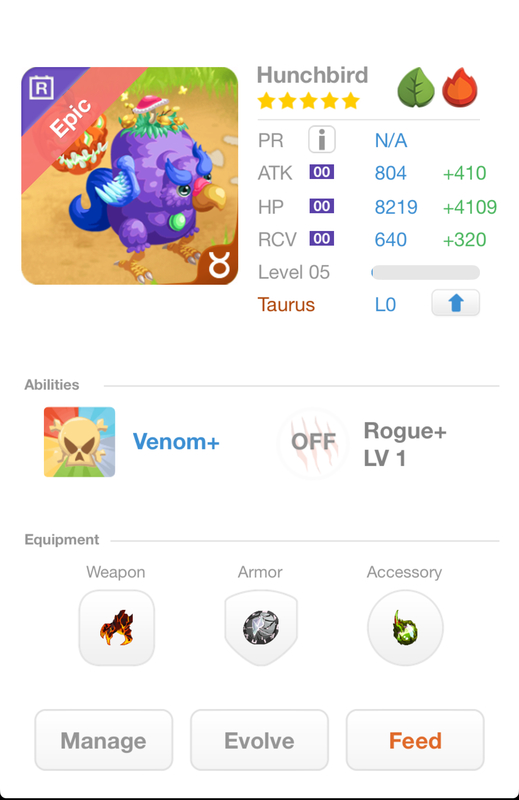Tap the Venom+ ability label
The image size is (519, 800).
[176, 442]
